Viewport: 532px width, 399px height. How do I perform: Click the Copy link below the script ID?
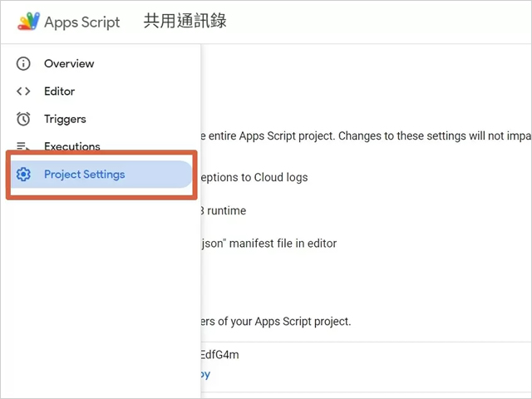[x=204, y=374]
